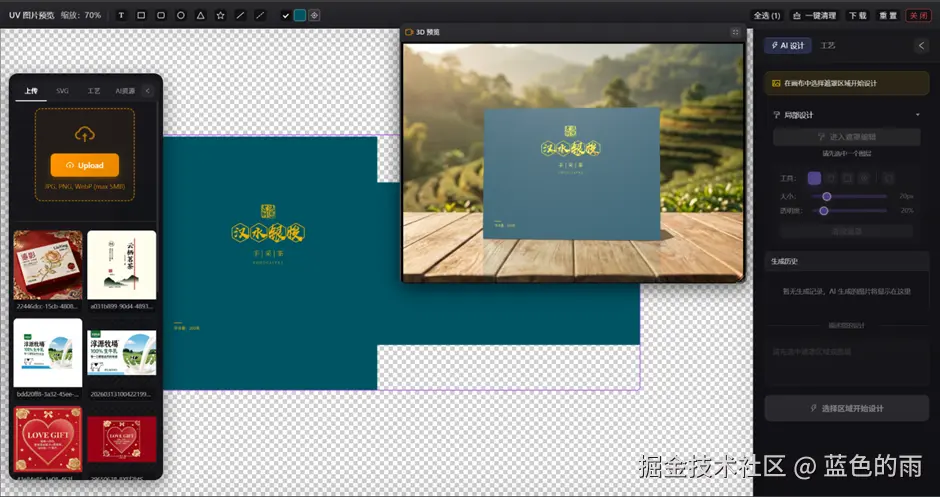Image resolution: width=940 pixels, height=497 pixels.
Task: Open the SVG tab in the asset panel
Action: click(62, 91)
